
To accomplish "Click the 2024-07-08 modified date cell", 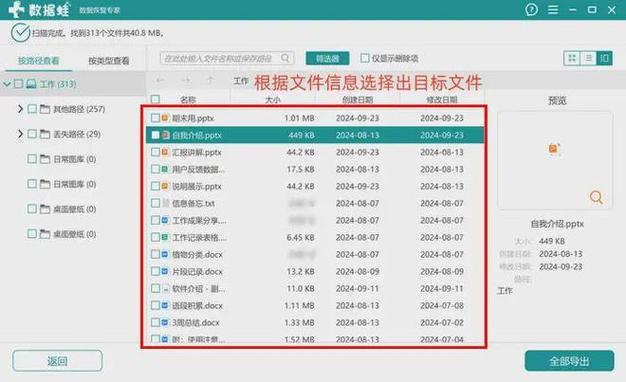I will click(x=442, y=305).
